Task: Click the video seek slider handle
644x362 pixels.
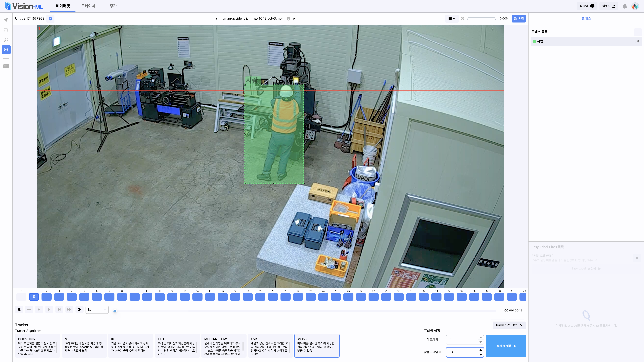Action: pos(115,311)
